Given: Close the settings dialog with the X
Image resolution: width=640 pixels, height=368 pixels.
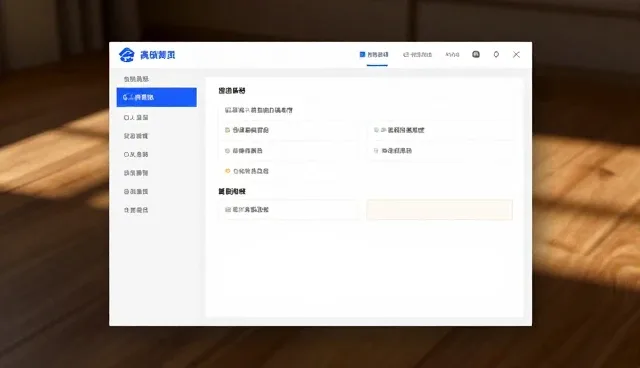Looking at the screenshot, I should coord(516,54).
